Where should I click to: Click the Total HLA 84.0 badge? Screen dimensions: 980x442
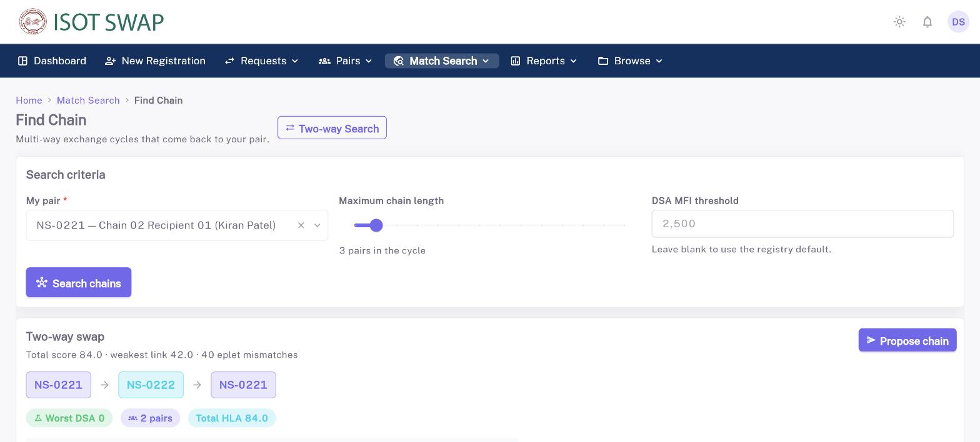point(232,418)
